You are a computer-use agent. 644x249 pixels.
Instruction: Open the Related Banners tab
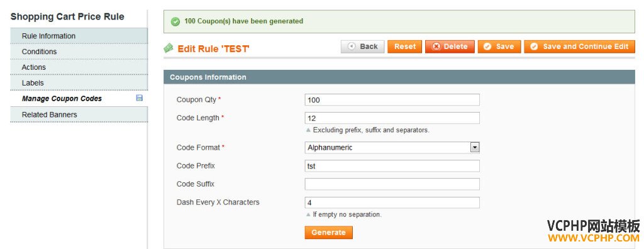tap(79, 114)
